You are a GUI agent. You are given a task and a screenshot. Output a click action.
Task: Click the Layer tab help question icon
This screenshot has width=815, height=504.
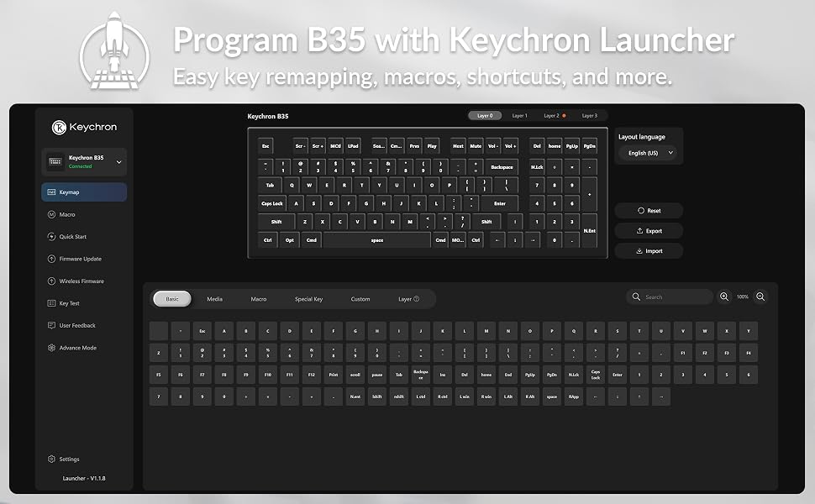click(417, 299)
